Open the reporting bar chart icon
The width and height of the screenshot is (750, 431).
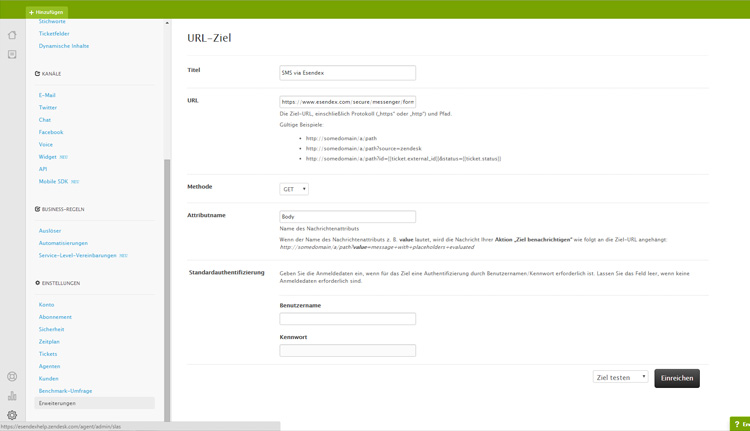pos(12,396)
